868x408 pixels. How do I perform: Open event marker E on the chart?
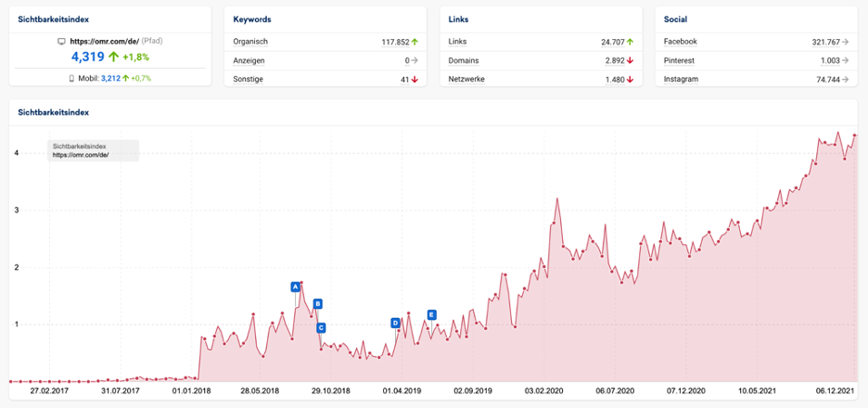point(431,315)
